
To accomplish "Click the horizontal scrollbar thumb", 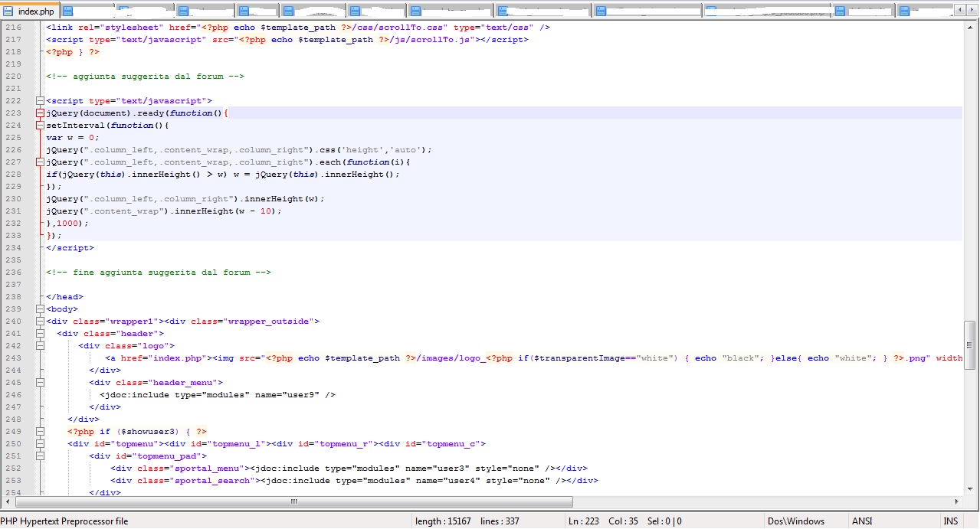I will click(293, 502).
